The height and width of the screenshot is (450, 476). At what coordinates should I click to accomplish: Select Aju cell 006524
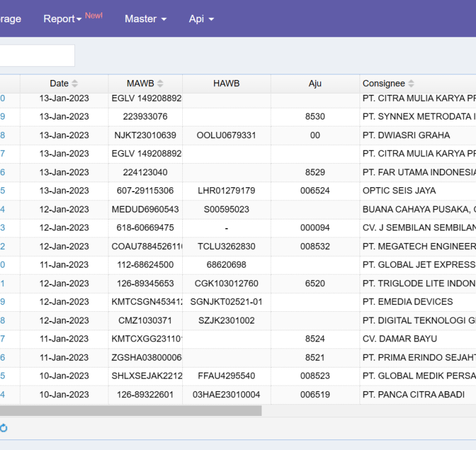[315, 191]
